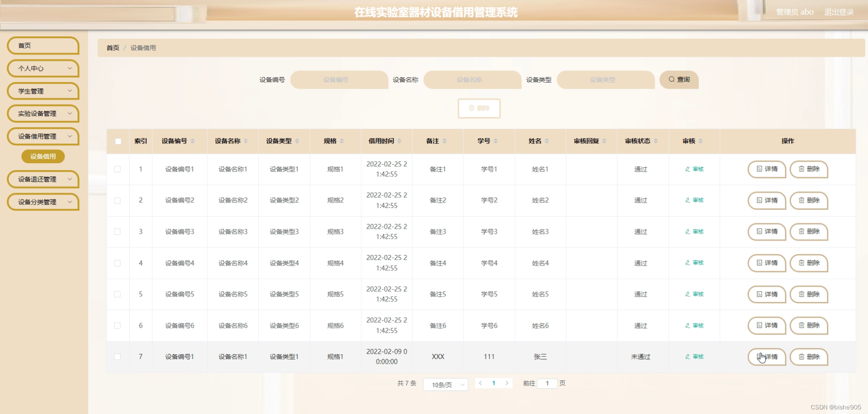Image resolution: width=868 pixels, height=414 pixels.
Task: Sort by 借用时间 column sort icon
Action: coord(399,141)
